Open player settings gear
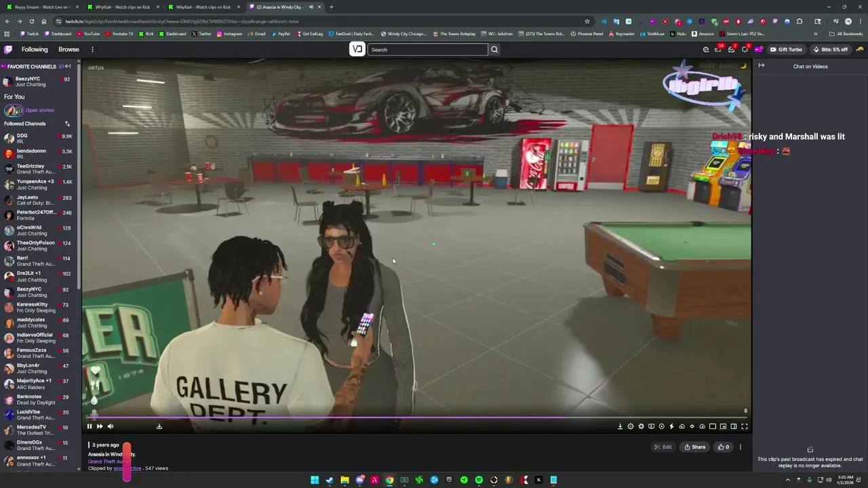This screenshot has height=488, width=868. (x=631, y=426)
